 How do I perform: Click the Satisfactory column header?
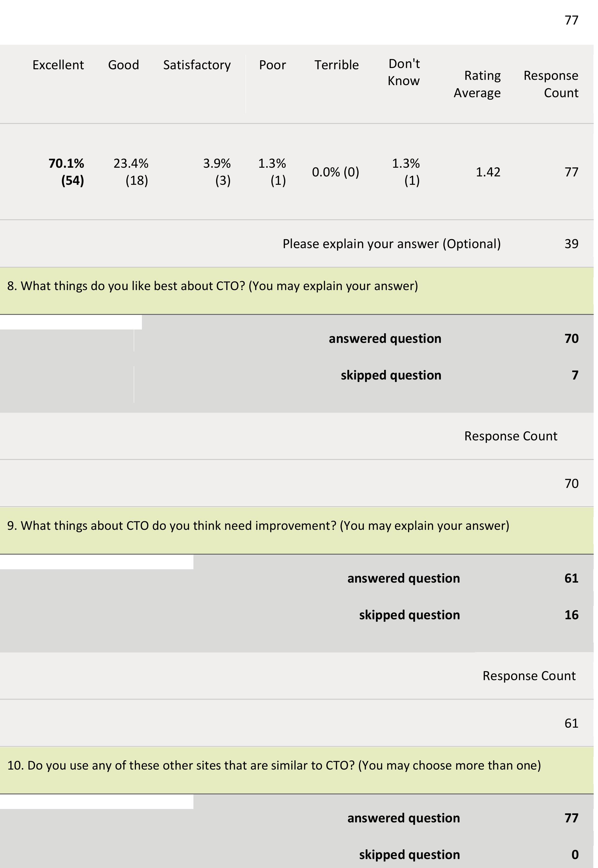tap(197, 65)
